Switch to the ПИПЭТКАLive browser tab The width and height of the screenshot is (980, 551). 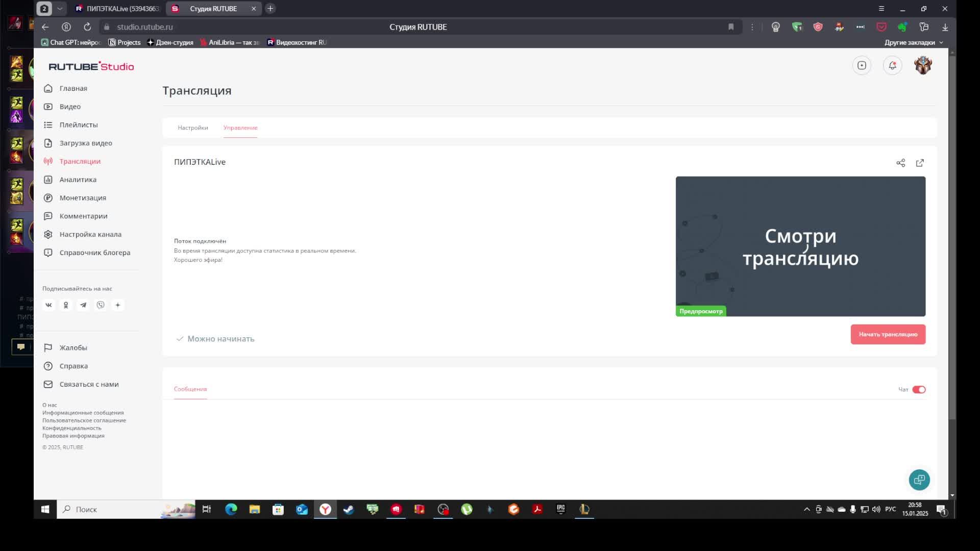[x=116, y=9]
